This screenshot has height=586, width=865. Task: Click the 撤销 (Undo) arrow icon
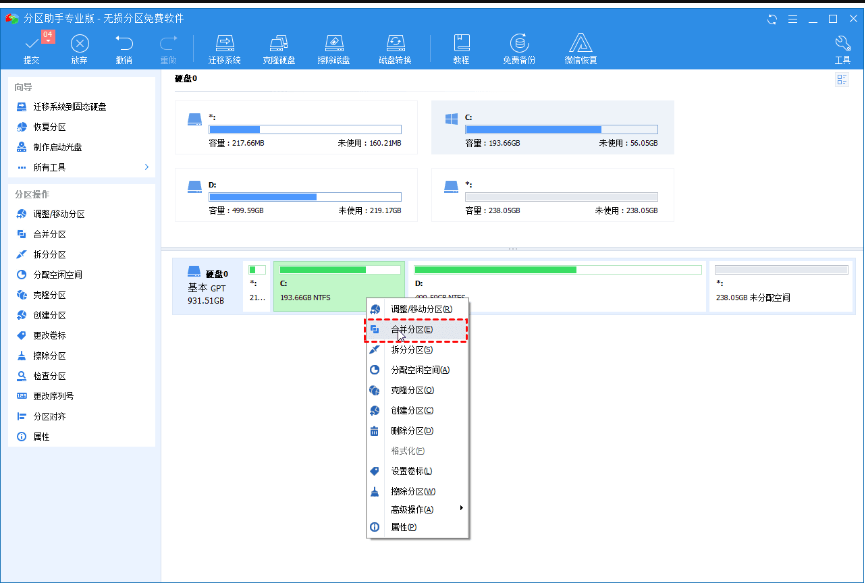point(124,45)
